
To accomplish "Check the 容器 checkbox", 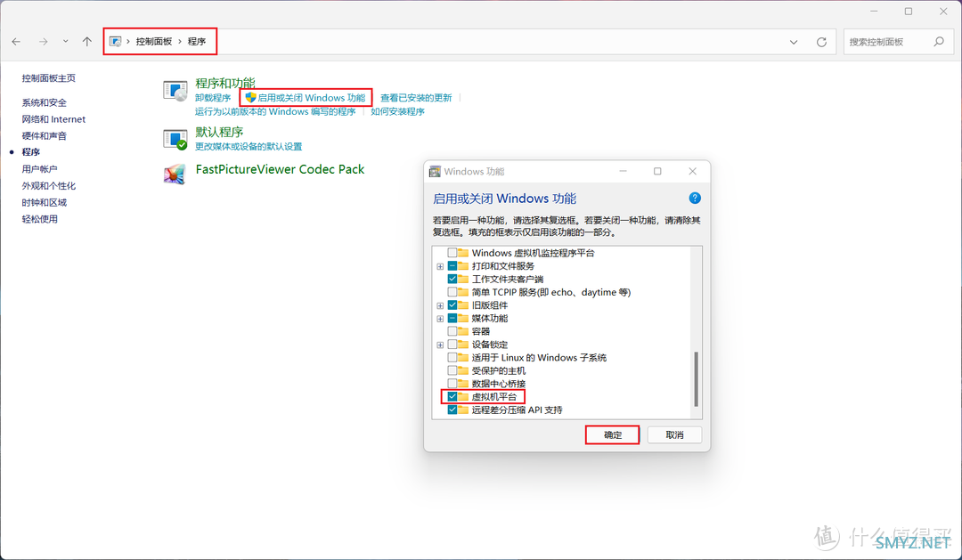I will pyautogui.click(x=452, y=331).
